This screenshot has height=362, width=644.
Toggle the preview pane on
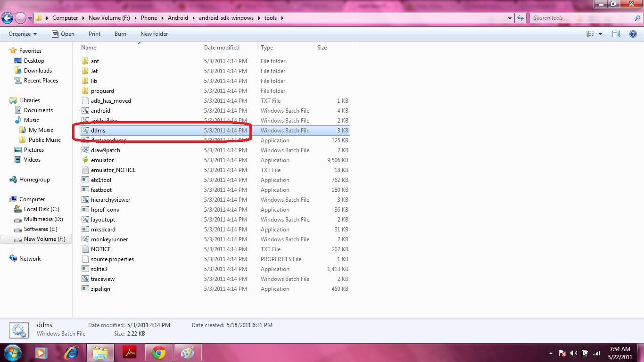(x=616, y=34)
